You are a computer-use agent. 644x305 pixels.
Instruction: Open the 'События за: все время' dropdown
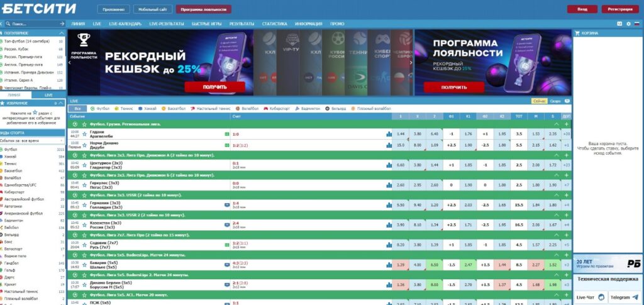coord(33,140)
